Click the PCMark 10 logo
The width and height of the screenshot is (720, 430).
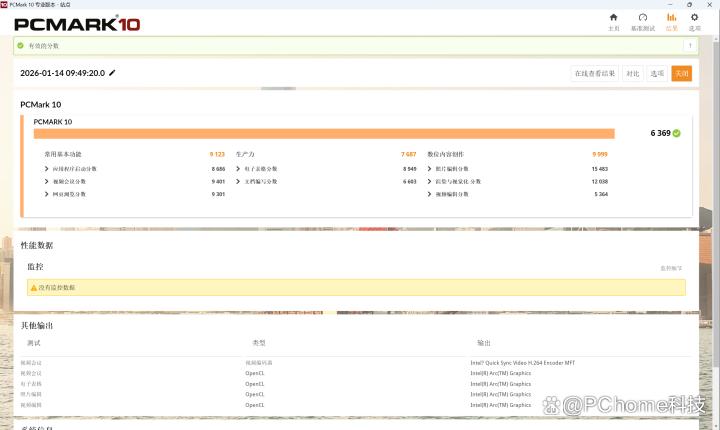[x=77, y=24]
